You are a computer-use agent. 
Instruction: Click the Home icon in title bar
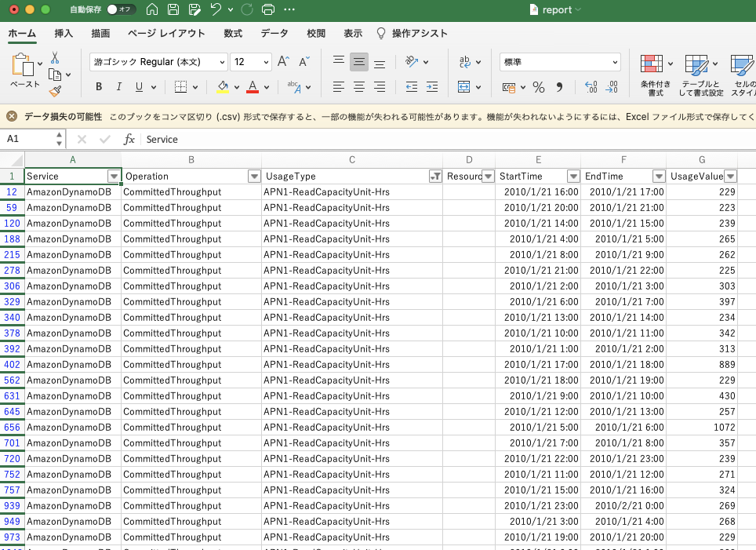click(x=152, y=9)
